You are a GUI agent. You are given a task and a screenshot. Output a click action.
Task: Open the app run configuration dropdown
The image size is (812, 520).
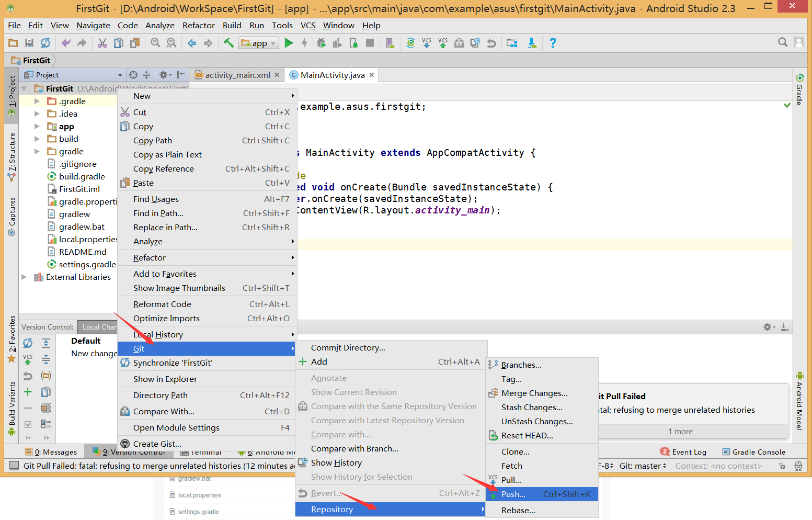[258, 43]
